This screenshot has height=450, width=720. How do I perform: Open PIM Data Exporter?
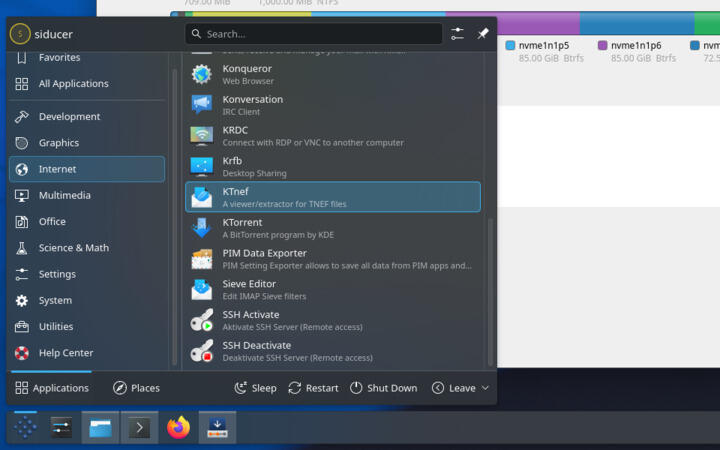[x=333, y=259]
